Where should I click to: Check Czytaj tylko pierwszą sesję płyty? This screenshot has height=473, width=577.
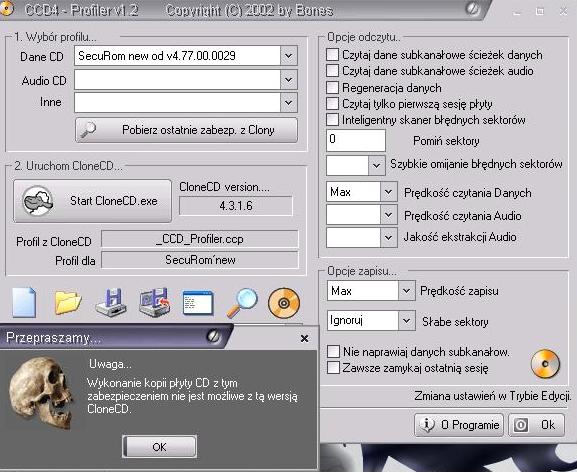[332, 103]
